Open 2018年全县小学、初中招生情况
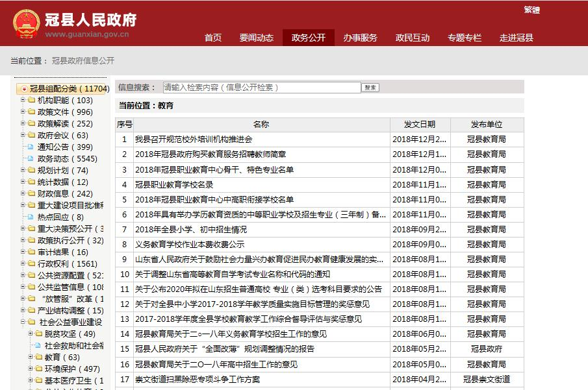Screen dimensions: 588x390 [x=191, y=230]
